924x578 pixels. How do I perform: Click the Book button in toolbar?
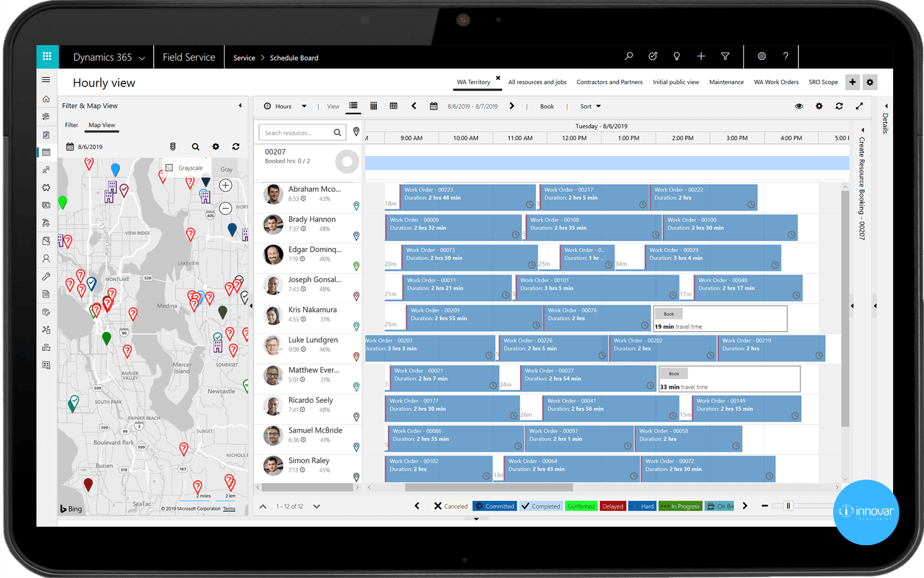pyautogui.click(x=547, y=106)
